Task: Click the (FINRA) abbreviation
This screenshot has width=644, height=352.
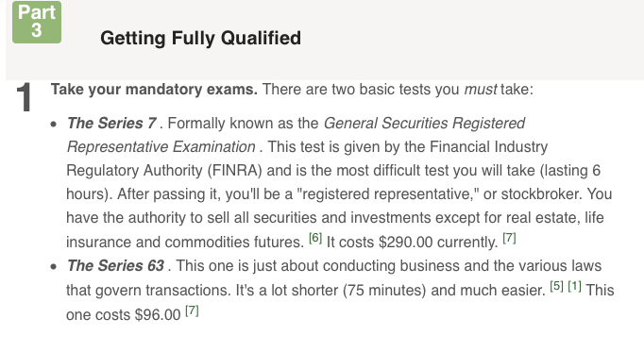Action: point(234,170)
